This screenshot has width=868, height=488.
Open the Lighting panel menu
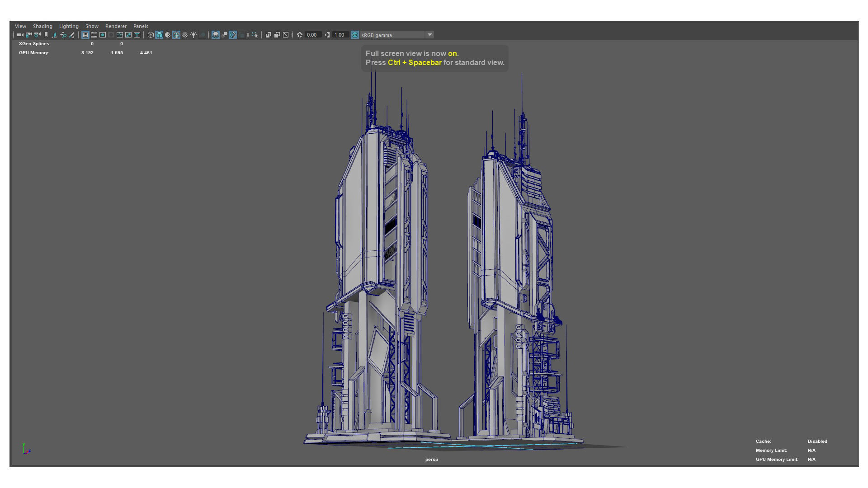[69, 26]
